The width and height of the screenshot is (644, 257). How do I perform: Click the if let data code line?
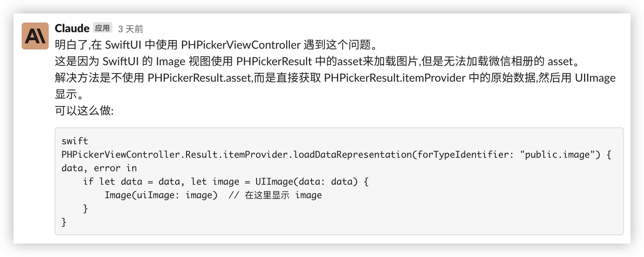coord(226,182)
